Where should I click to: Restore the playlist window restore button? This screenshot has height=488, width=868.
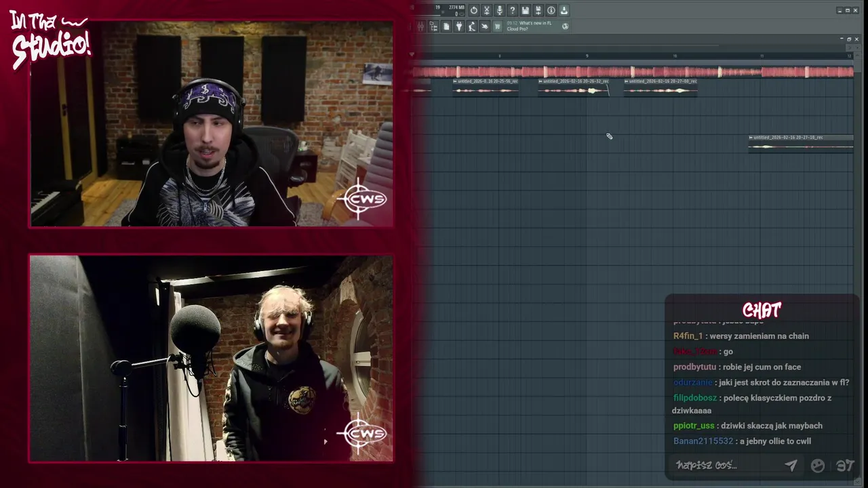pos(849,39)
